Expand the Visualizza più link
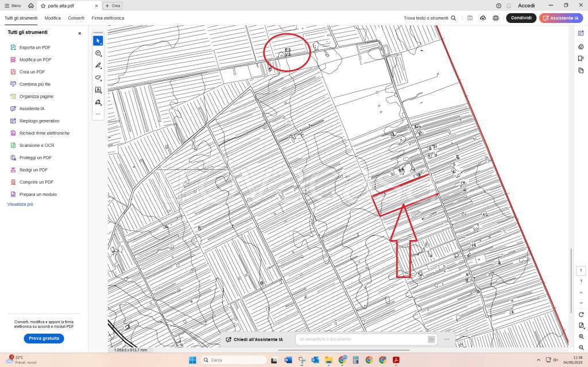Image resolution: width=588 pixels, height=367 pixels. (20, 204)
